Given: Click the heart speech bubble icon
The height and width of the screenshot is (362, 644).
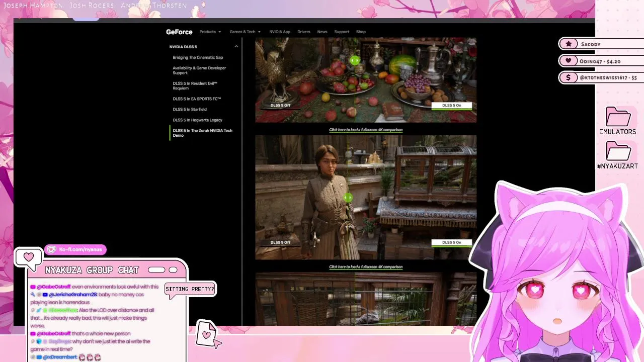Looking at the screenshot, I should tap(28, 257).
